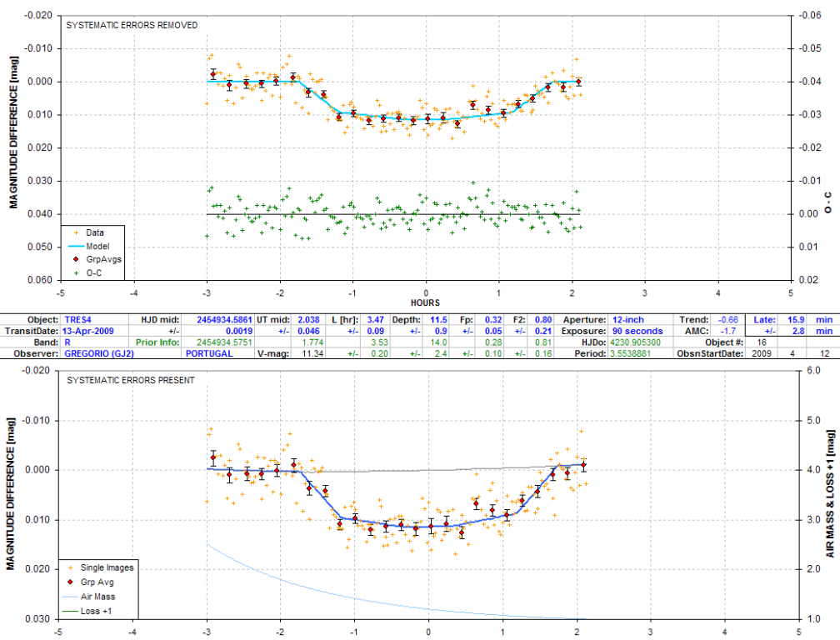Select the '0.20' cell in Observer row
Image resolution: width=840 pixels, height=640 pixels.
click(379, 353)
